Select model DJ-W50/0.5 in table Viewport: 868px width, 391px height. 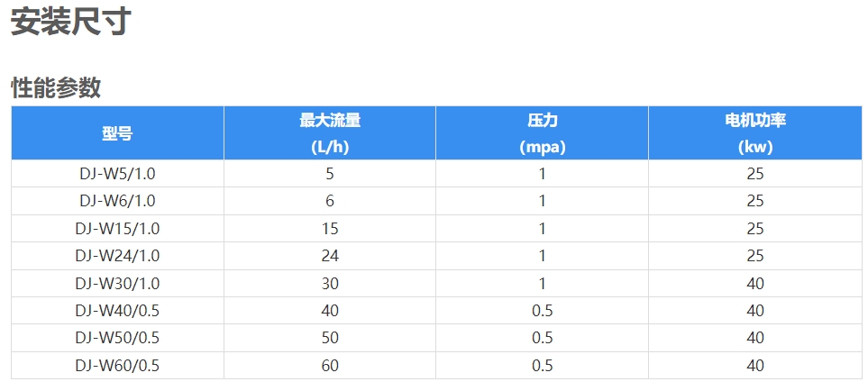tap(117, 338)
